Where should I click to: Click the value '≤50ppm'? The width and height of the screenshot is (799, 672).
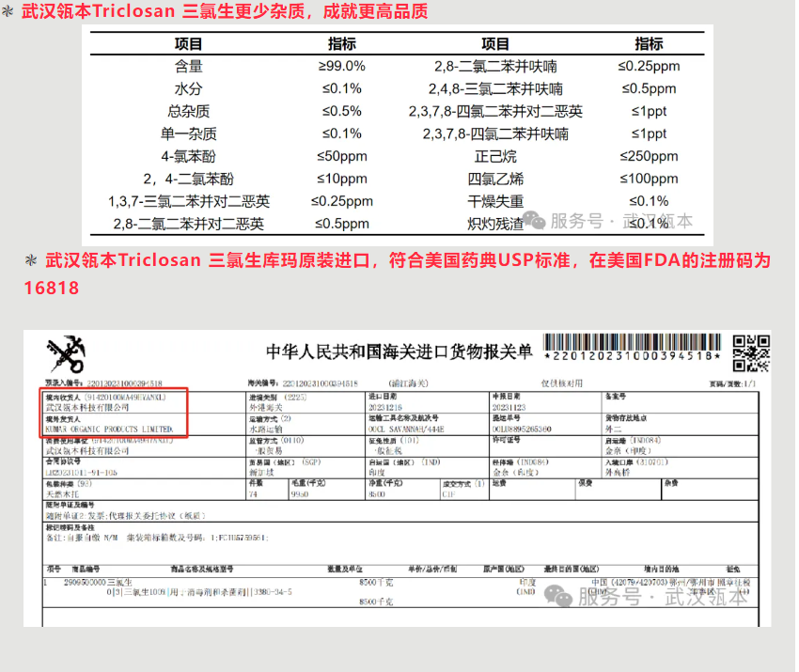(341, 156)
